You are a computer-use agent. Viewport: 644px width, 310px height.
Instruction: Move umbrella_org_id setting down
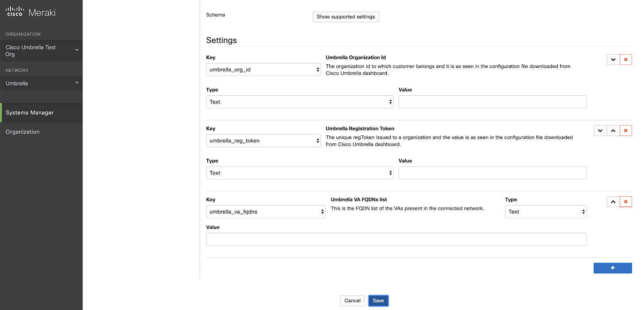tap(613, 60)
